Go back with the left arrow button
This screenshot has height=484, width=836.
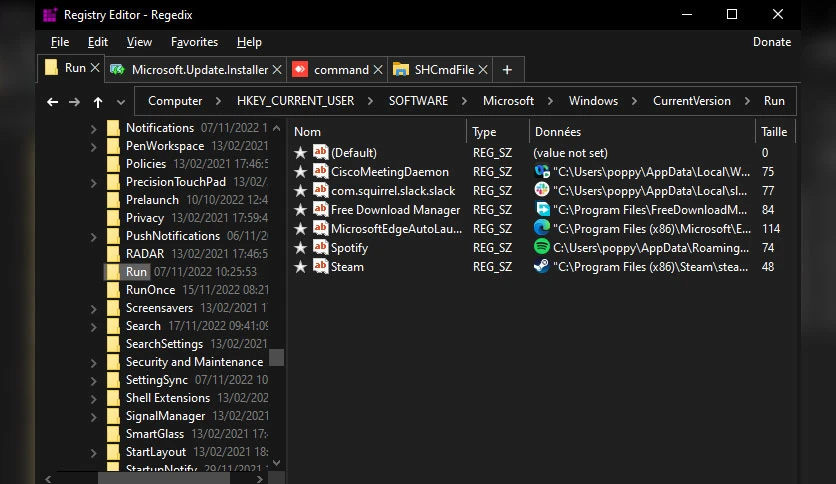click(x=52, y=102)
